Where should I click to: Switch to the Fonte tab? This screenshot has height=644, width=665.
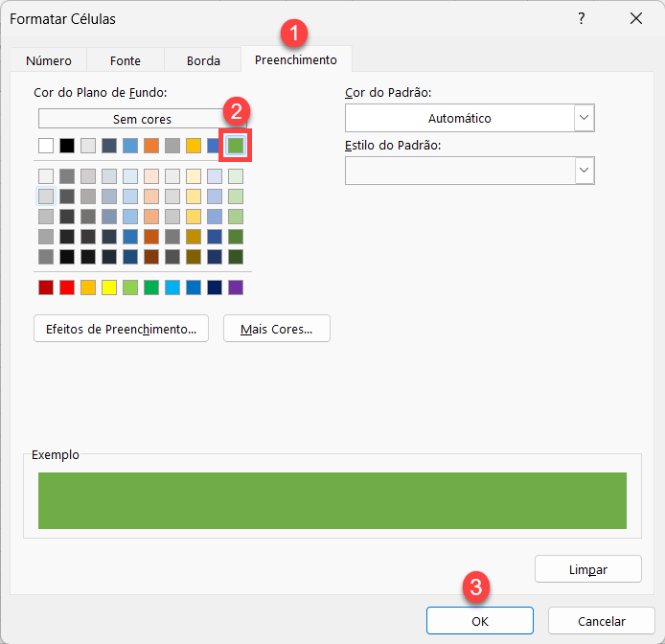(x=126, y=60)
